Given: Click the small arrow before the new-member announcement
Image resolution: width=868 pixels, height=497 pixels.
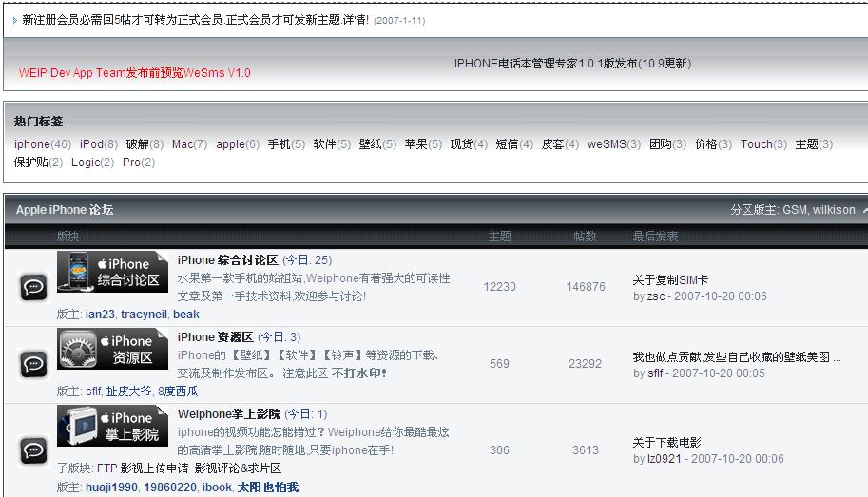Looking at the screenshot, I should [14, 21].
